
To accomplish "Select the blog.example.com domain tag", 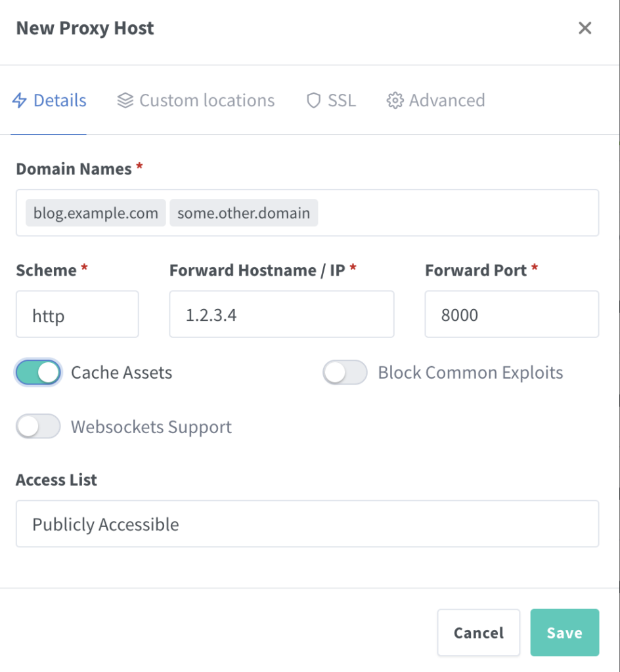I will pos(96,213).
